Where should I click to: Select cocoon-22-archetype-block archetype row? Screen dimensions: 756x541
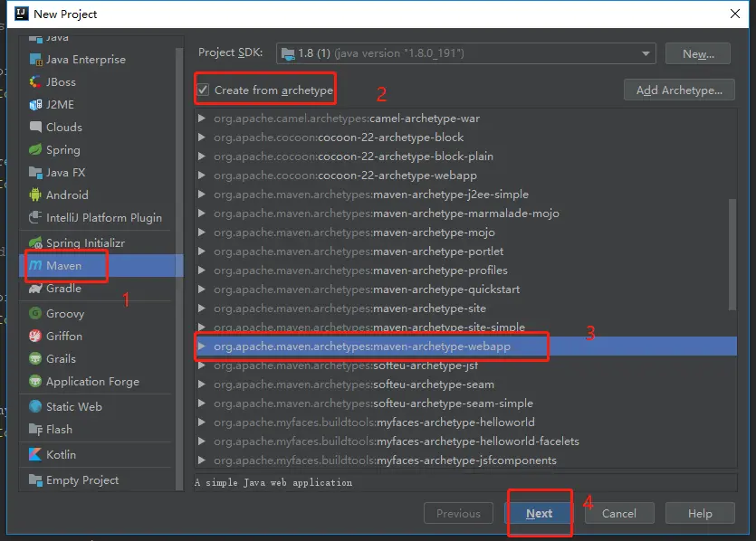pos(465,137)
